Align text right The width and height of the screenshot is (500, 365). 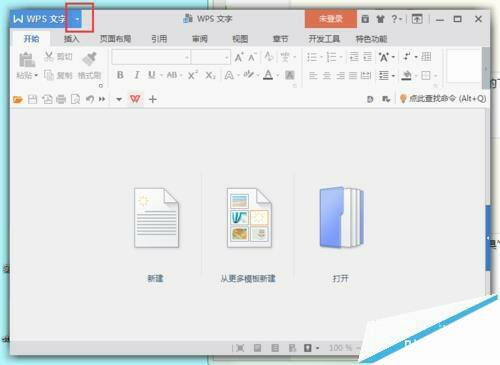340,76
